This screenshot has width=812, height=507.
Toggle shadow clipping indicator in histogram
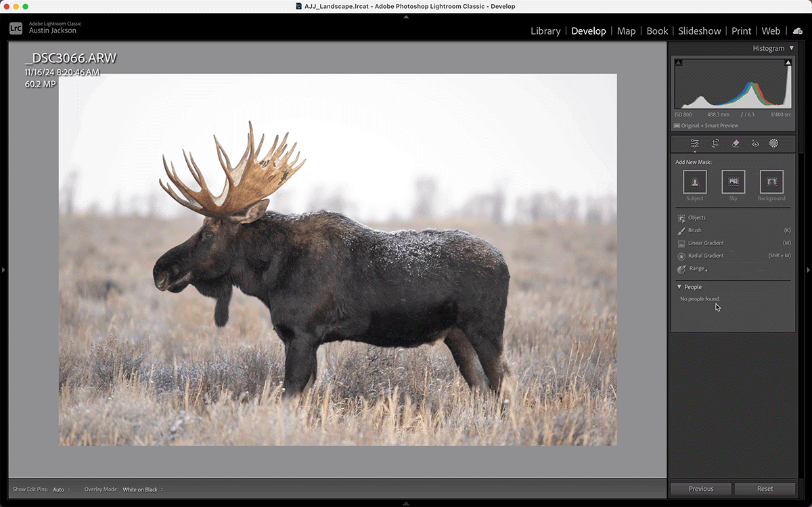[679, 63]
